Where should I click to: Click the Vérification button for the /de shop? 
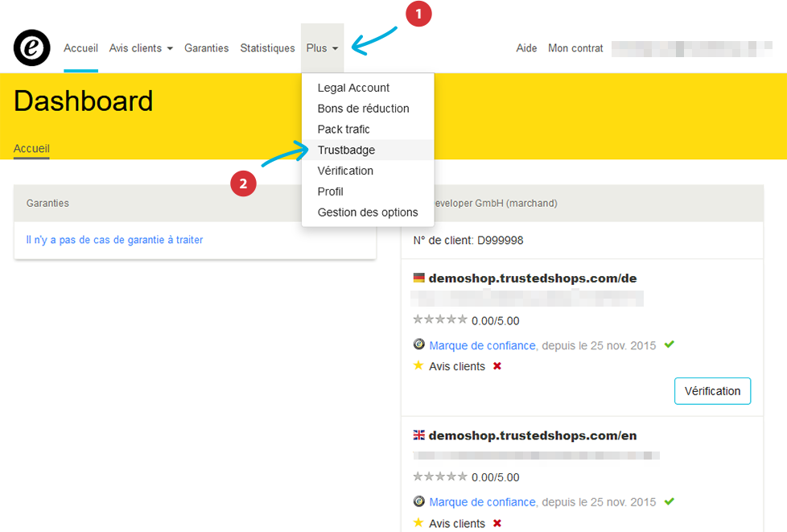pyautogui.click(x=712, y=391)
